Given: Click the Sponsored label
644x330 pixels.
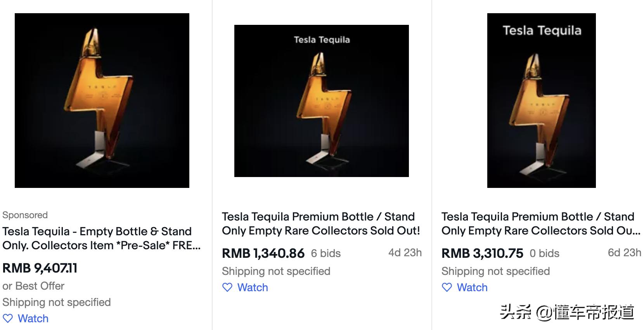Looking at the screenshot, I should (x=25, y=215).
